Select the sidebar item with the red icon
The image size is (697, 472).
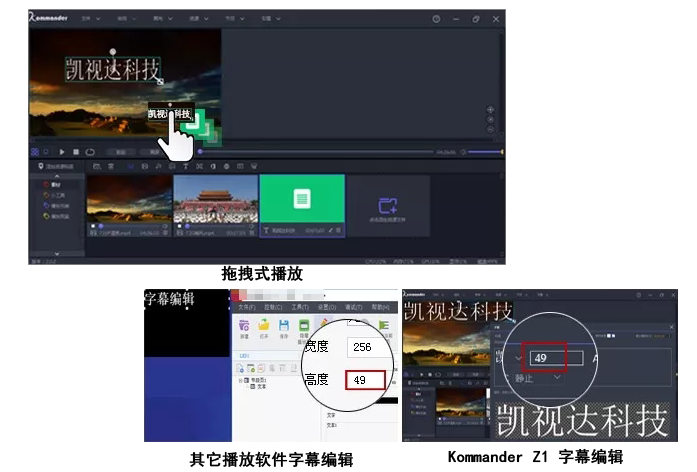(x=52, y=184)
